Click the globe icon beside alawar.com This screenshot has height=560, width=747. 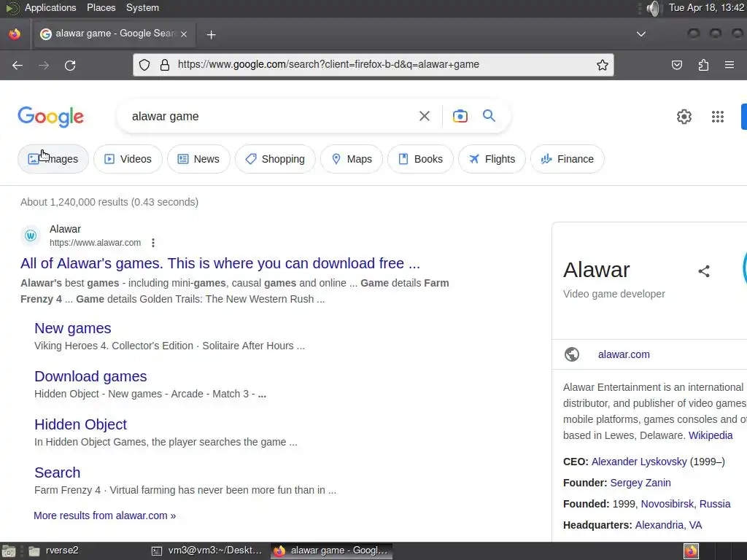(x=572, y=354)
